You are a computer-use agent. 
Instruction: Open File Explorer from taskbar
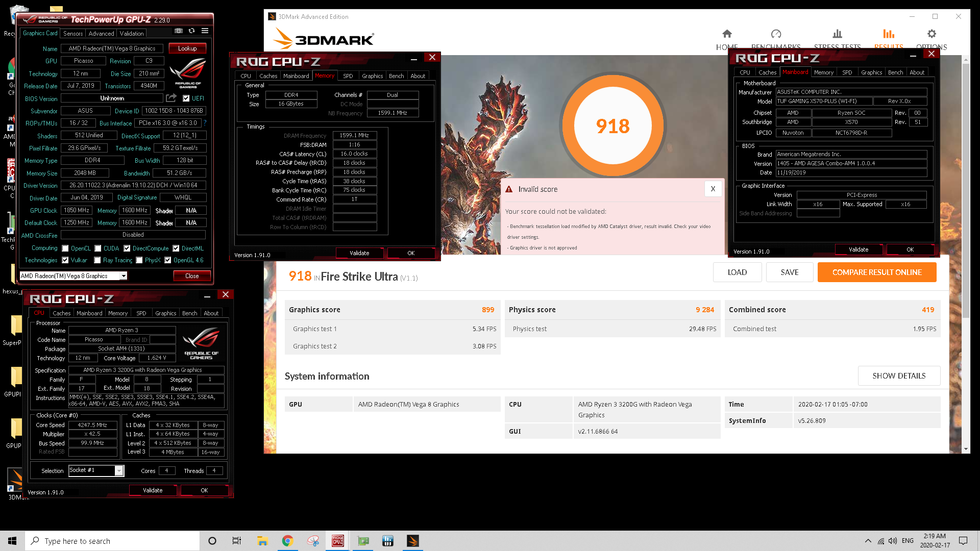(262, 541)
